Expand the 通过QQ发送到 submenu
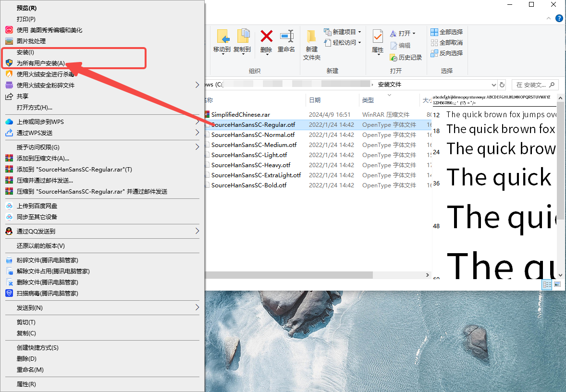This screenshot has height=392, width=566. (x=197, y=231)
